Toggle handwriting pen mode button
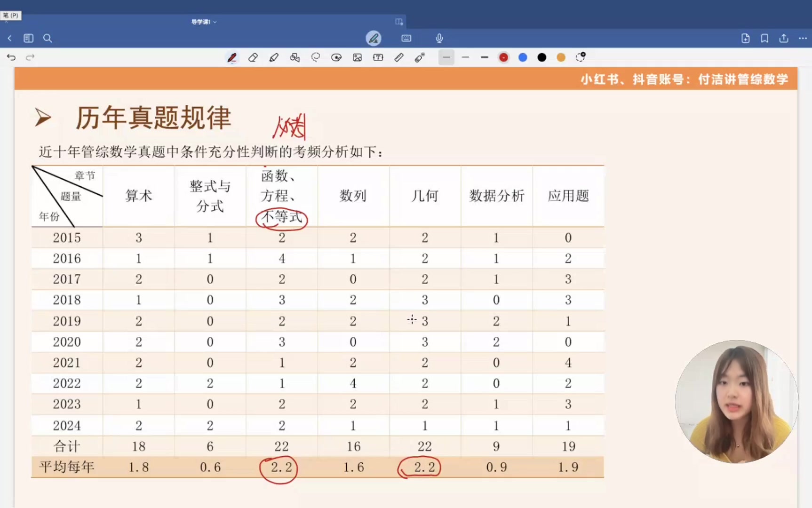The image size is (812, 508). [374, 38]
